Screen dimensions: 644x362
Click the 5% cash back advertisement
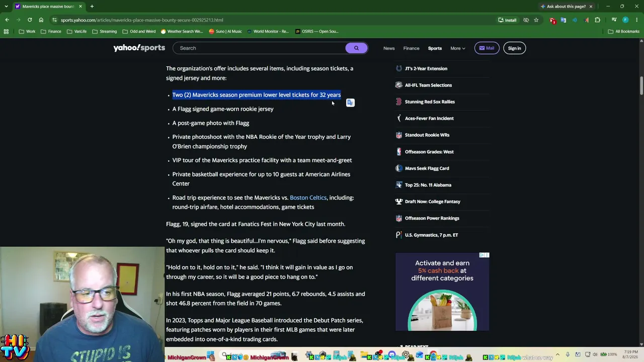442,292
